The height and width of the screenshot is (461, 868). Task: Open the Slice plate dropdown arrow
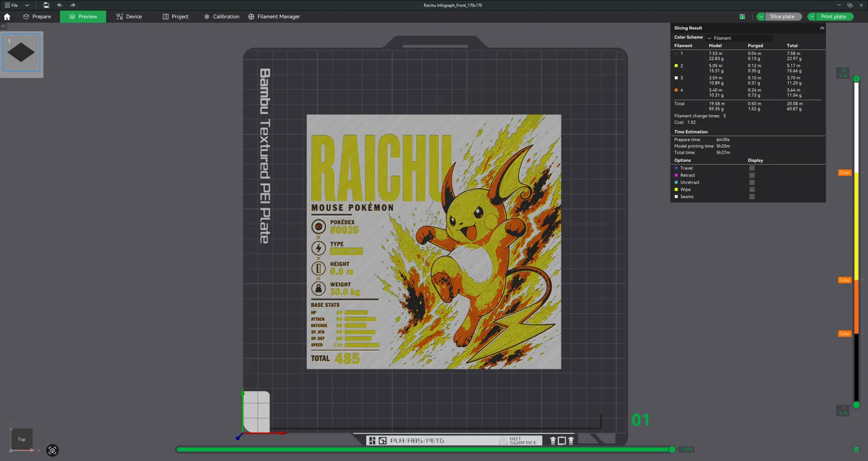[761, 17]
